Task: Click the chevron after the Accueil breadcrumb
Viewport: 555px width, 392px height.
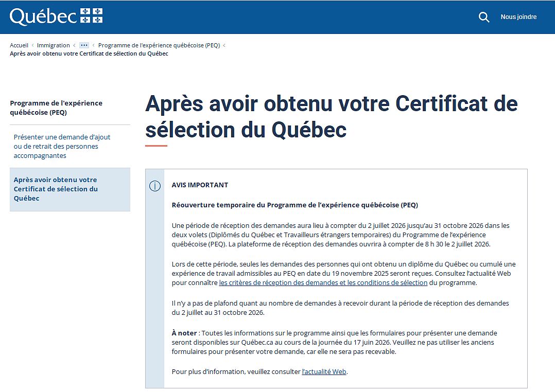Action: 32,45
